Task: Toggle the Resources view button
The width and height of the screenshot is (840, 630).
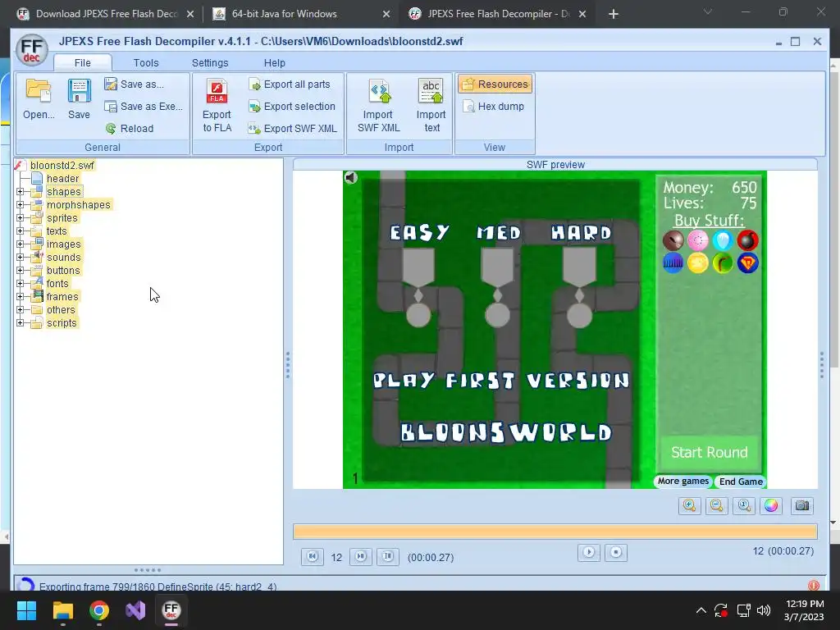Action: (495, 84)
